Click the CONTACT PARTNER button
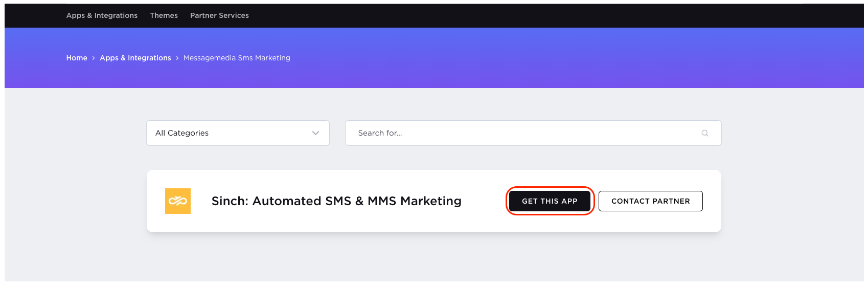868x285 pixels. point(651,201)
